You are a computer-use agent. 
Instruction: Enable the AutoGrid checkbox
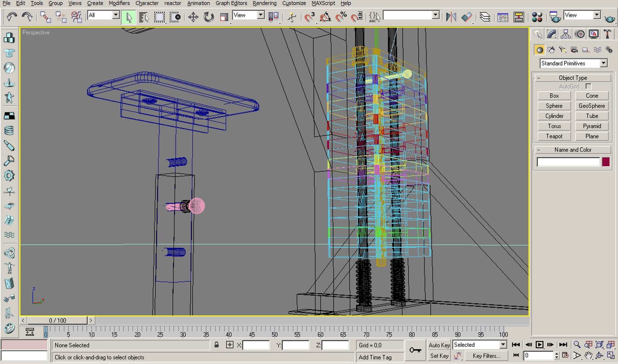(x=588, y=86)
